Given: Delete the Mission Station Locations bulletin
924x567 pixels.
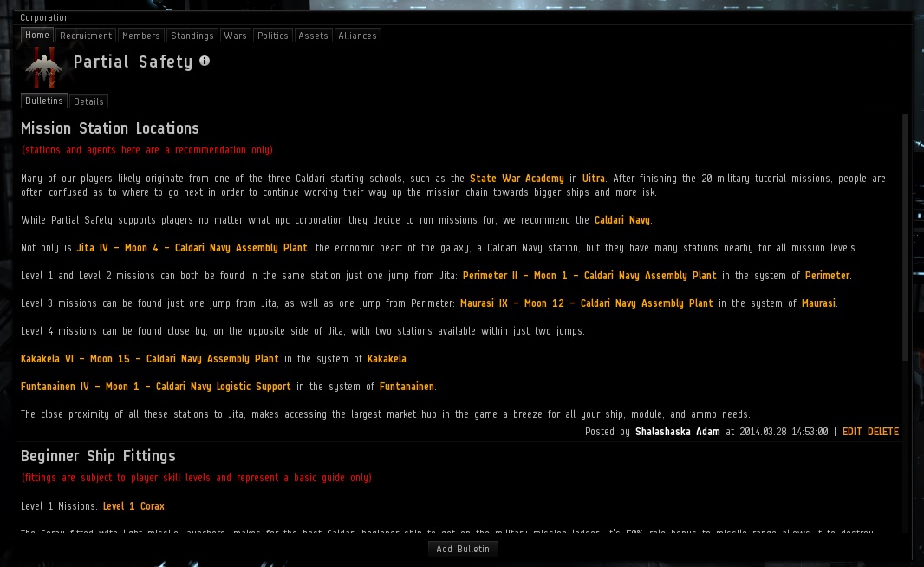Looking at the screenshot, I should pos(882,432).
